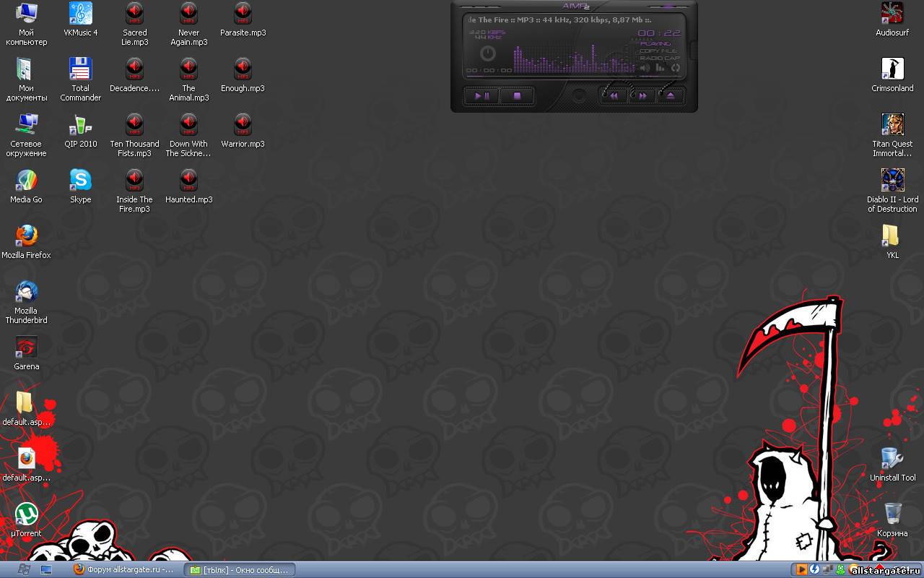Viewport: 924px width, 578px height.
Task: Switch to the [тылк] message window in taskbar
Action: pyautogui.click(x=240, y=570)
